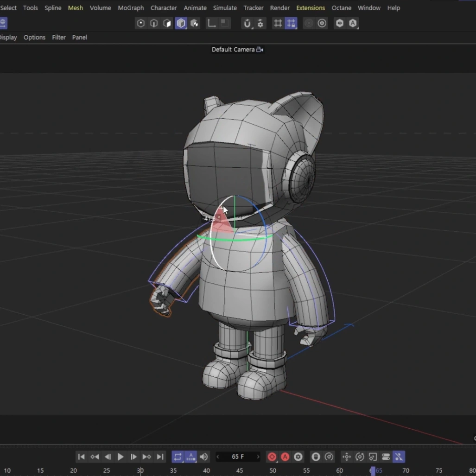Click the dimmed tweak mode square icon
The image size is (476, 476).
tap(224, 23)
